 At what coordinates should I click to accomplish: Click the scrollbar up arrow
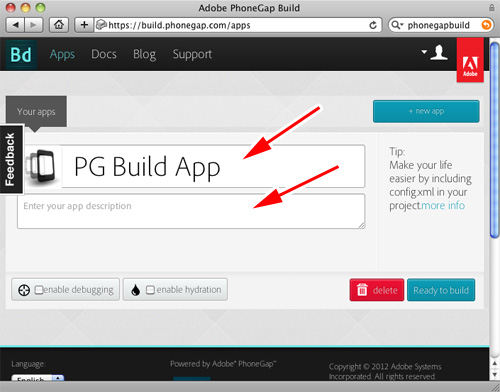pos(495,363)
